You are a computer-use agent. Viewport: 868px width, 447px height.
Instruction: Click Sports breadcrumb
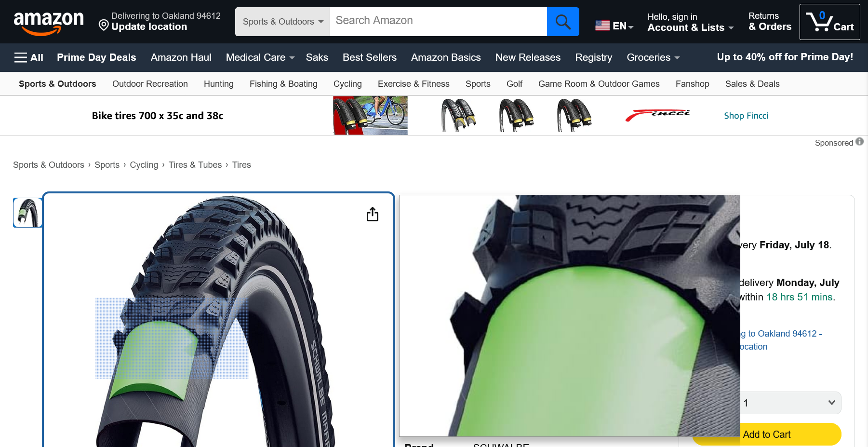[x=107, y=165]
